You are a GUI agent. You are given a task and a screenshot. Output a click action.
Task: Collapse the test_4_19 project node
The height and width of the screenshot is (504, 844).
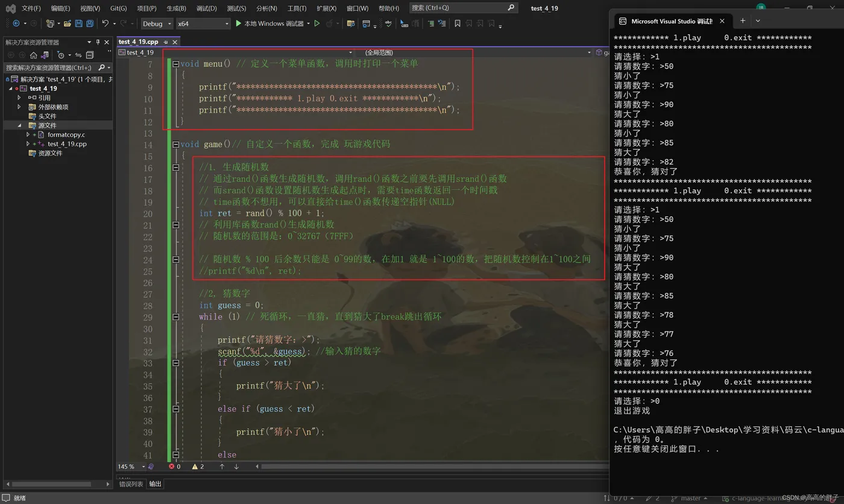11,89
